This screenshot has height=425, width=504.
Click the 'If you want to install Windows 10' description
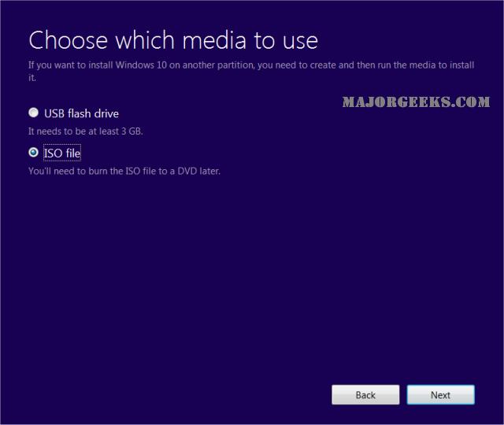(251, 71)
